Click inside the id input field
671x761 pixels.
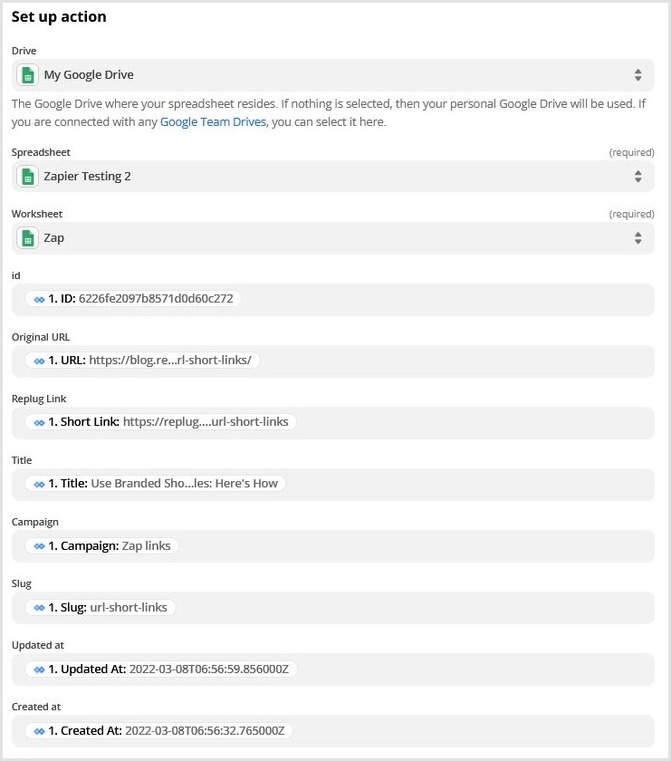click(450, 299)
